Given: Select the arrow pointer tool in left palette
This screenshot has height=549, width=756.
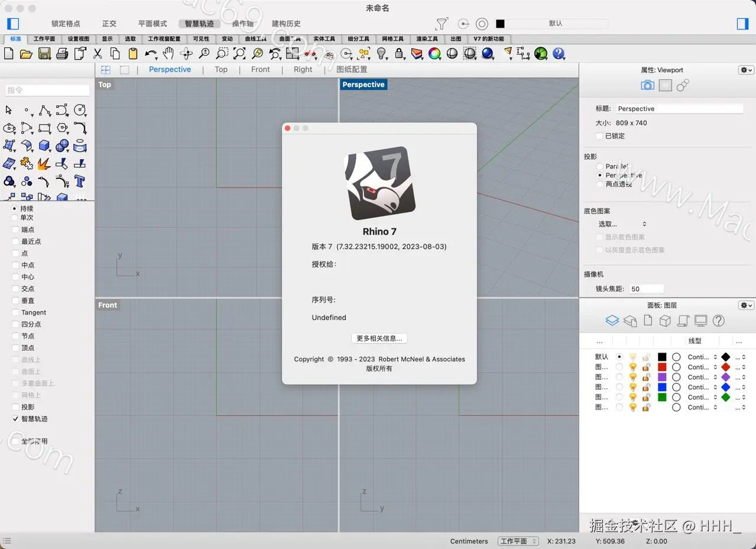Looking at the screenshot, I should pos(9,110).
